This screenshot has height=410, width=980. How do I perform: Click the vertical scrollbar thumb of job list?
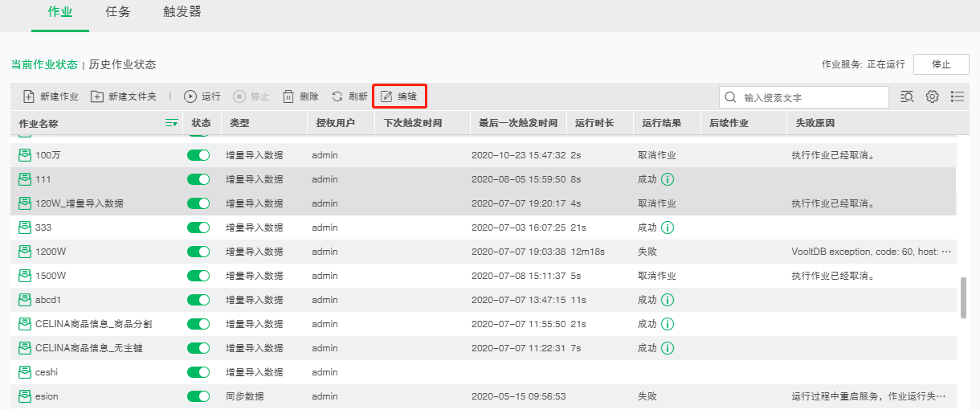click(x=963, y=298)
